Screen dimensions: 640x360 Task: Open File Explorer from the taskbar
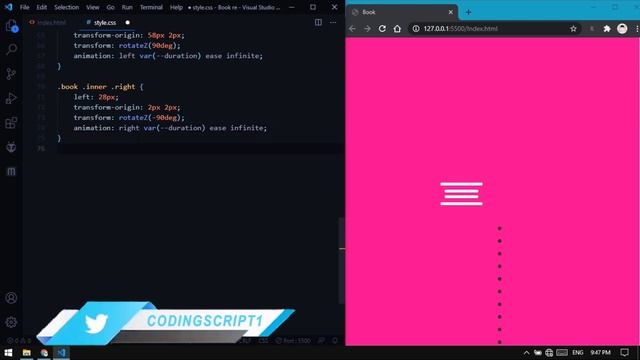27,353
